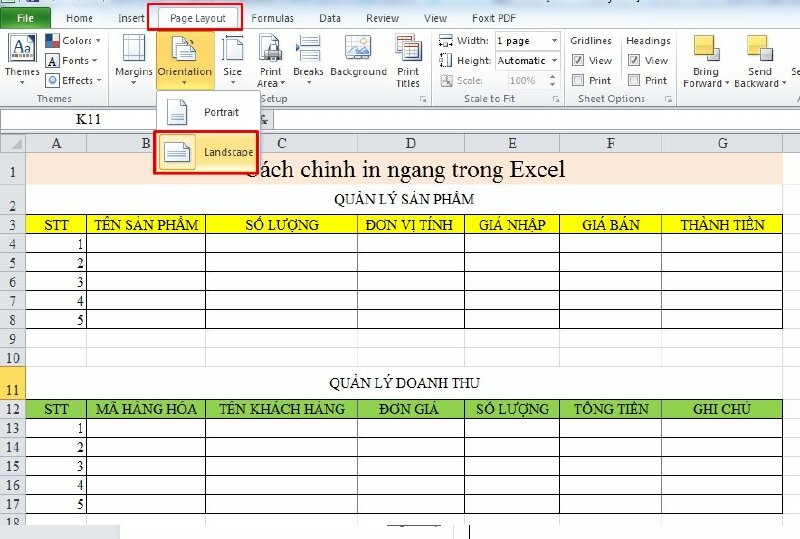Screen dimensions: 800x539
Task: Click the Bring Forward icon
Action: (707, 48)
